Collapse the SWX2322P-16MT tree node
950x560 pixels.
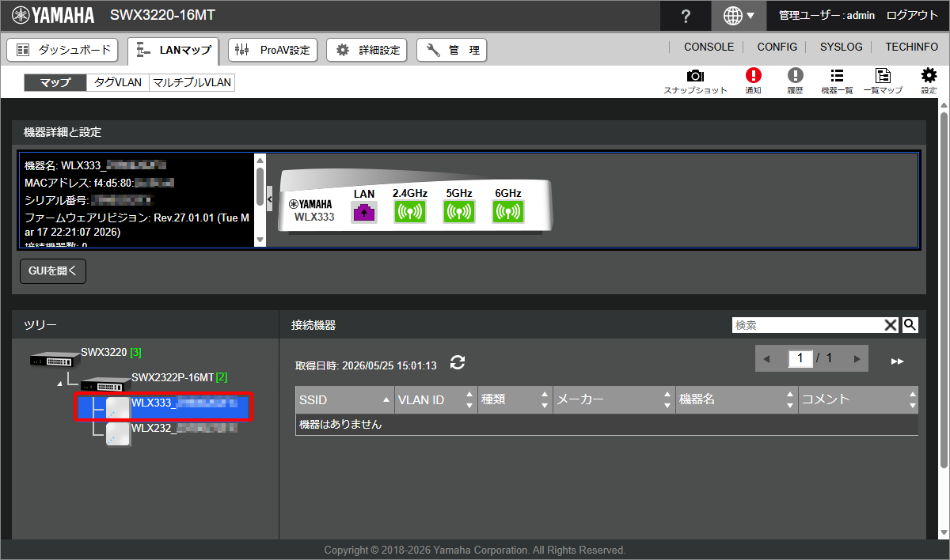[x=61, y=384]
